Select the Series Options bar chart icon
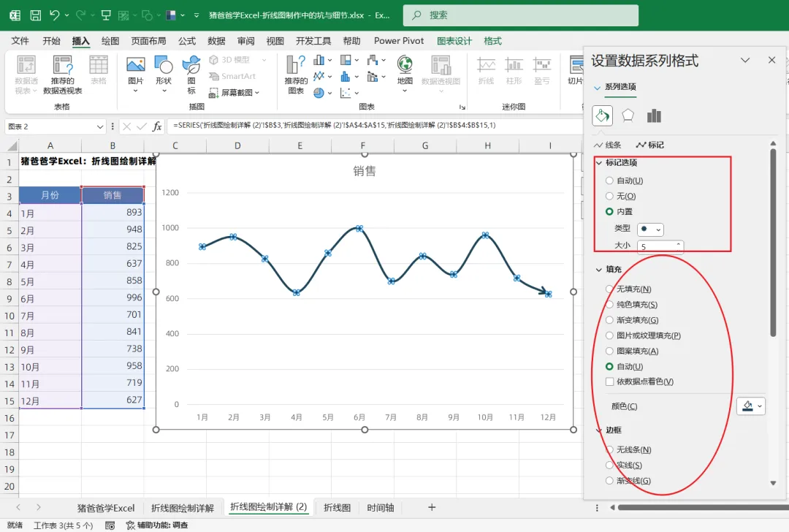 tap(654, 115)
